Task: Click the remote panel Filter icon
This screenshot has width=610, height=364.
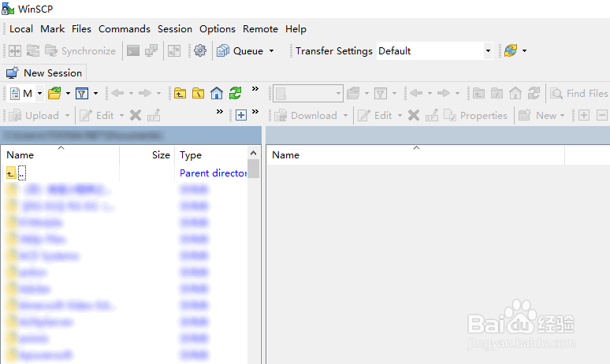Action: (381, 93)
